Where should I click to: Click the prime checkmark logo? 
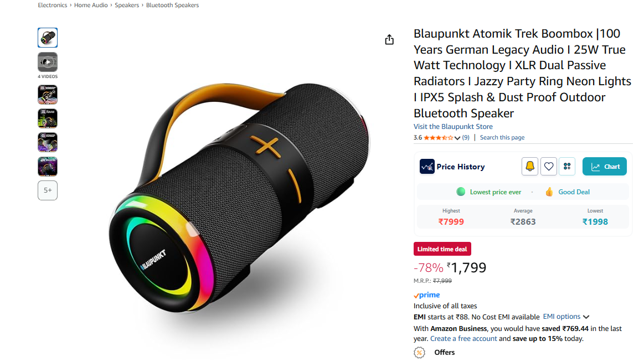click(426, 294)
